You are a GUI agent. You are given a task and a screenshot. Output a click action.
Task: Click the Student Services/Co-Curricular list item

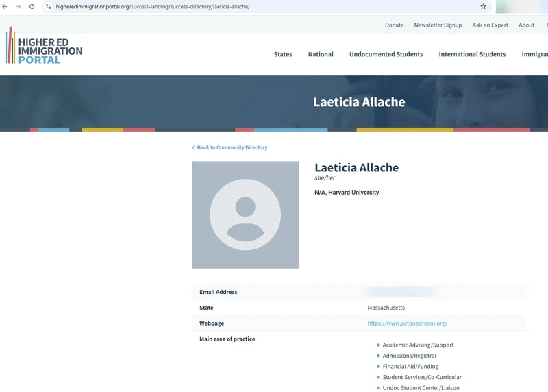pos(422,377)
